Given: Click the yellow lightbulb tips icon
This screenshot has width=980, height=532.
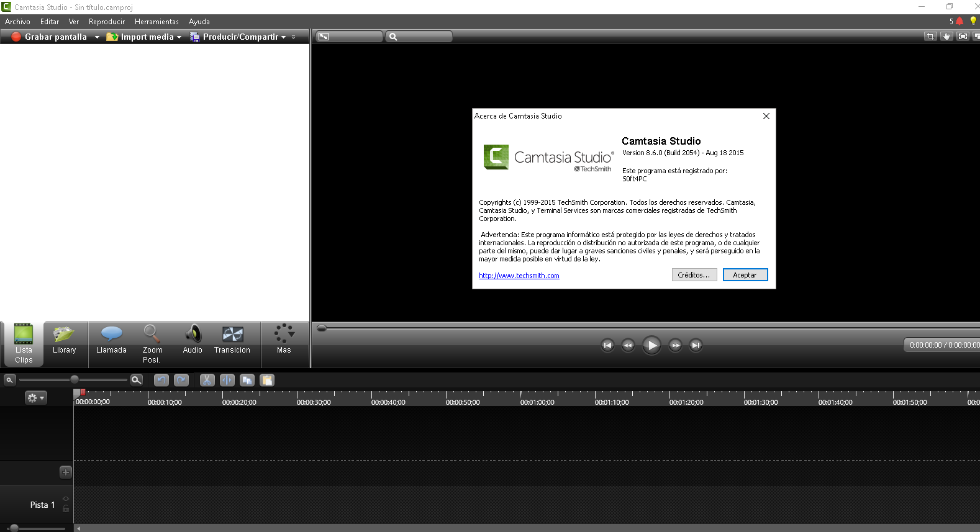Looking at the screenshot, I should coord(973,21).
